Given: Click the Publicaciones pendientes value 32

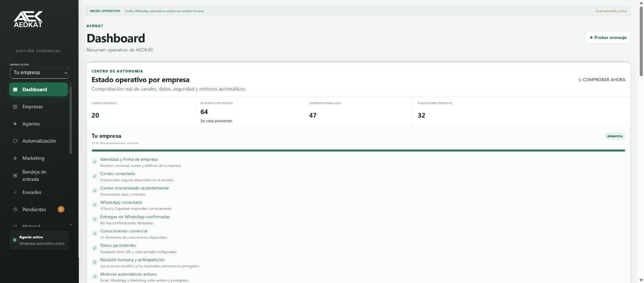Looking at the screenshot, I should 421,115.
